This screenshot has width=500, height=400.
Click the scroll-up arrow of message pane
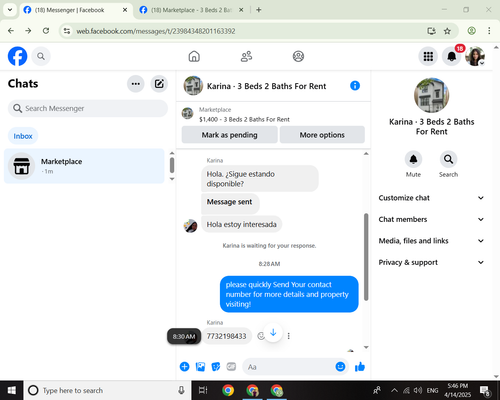pyautogui.click(x=366, y=154)
